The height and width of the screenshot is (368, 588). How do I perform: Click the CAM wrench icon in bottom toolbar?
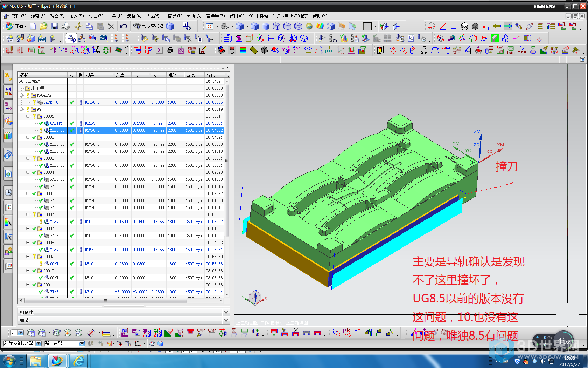tap(201, 333)
